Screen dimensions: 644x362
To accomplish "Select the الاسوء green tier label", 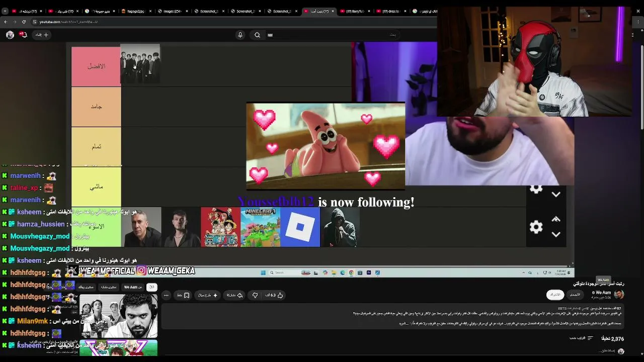I will pyautogui.click(x=96, y=227).
